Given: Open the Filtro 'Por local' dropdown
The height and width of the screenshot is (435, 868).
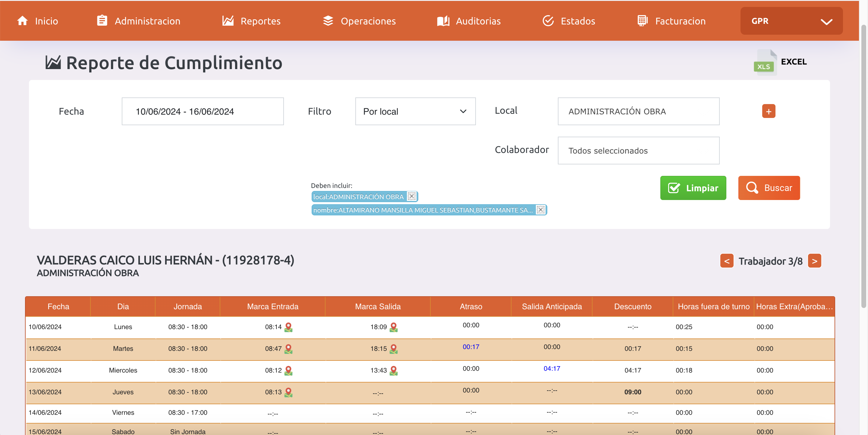Looking at the screenshot, I should tap(416, 112).
